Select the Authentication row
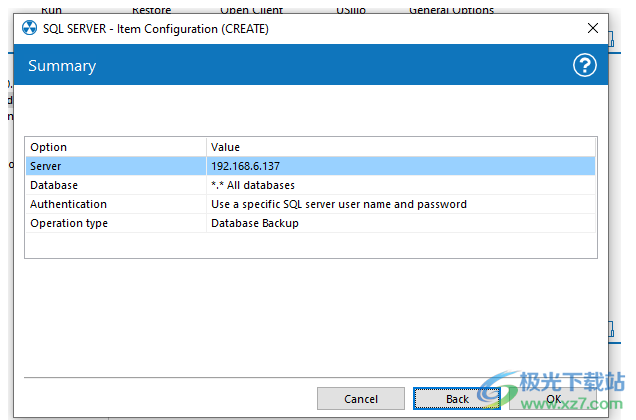636x420 pixels. [310, 204]
